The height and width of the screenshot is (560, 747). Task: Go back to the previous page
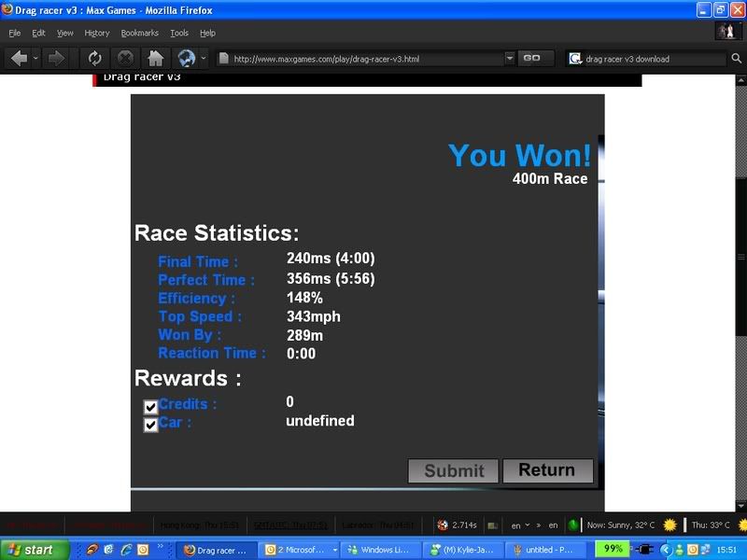(x=19, y=59)
